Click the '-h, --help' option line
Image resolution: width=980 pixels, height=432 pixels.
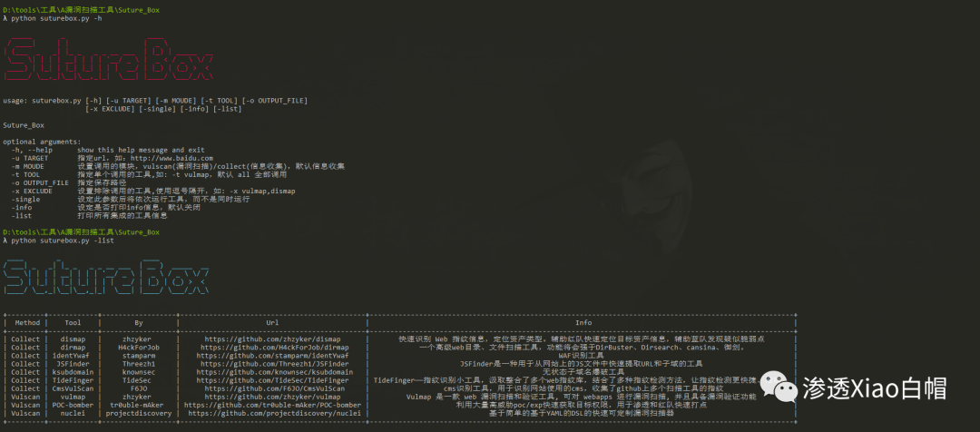[107, 150]
